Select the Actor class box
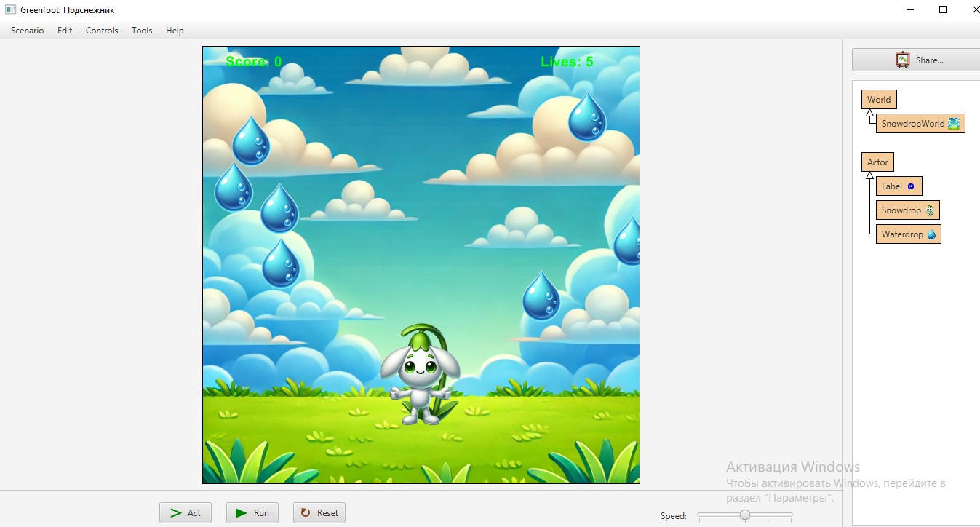Image resolution: width=980 pixels, height=527 pixels. 877,162
